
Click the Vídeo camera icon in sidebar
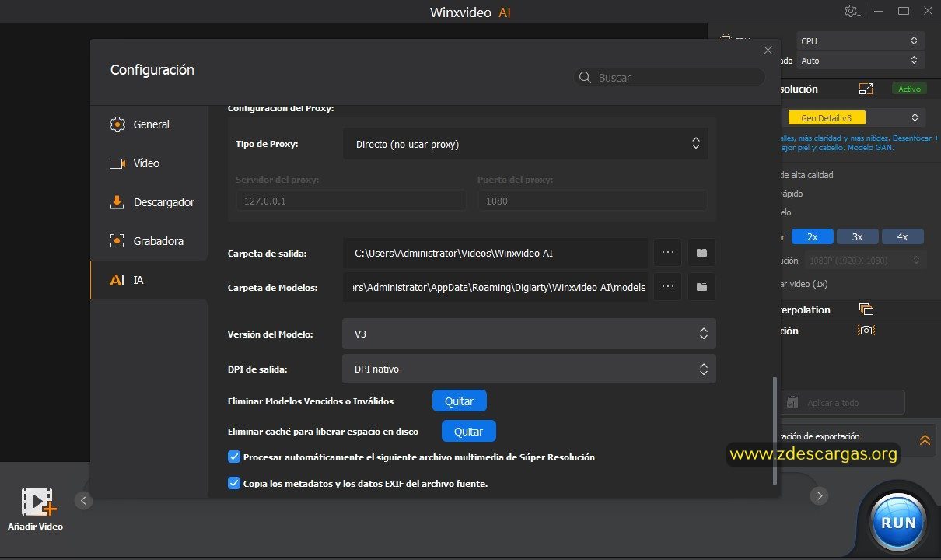(117, 163)
